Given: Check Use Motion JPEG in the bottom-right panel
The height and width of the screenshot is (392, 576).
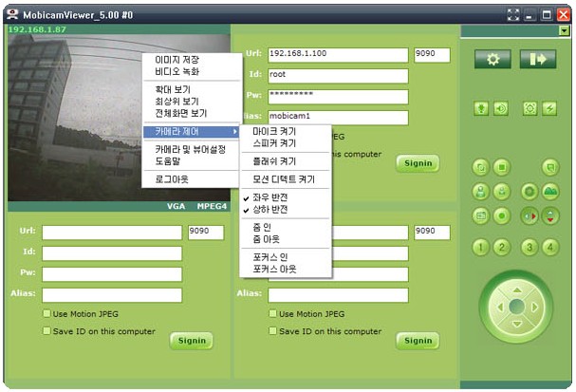Looking at the screenshot, I should point(272,313).
